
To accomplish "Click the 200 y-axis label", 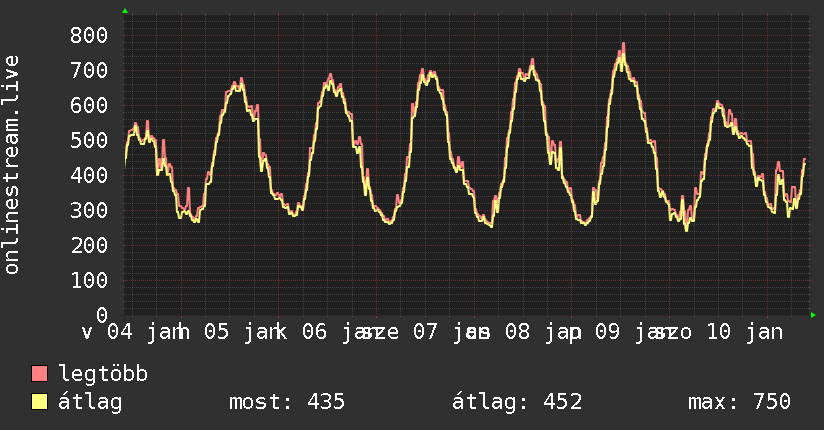I will [89, 245].
